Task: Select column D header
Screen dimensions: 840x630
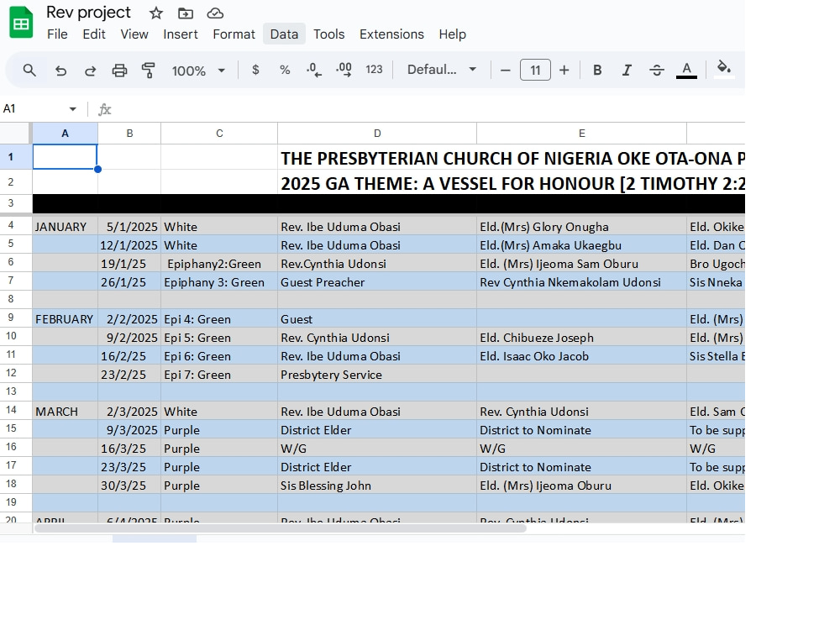Action: coord(377,134)
